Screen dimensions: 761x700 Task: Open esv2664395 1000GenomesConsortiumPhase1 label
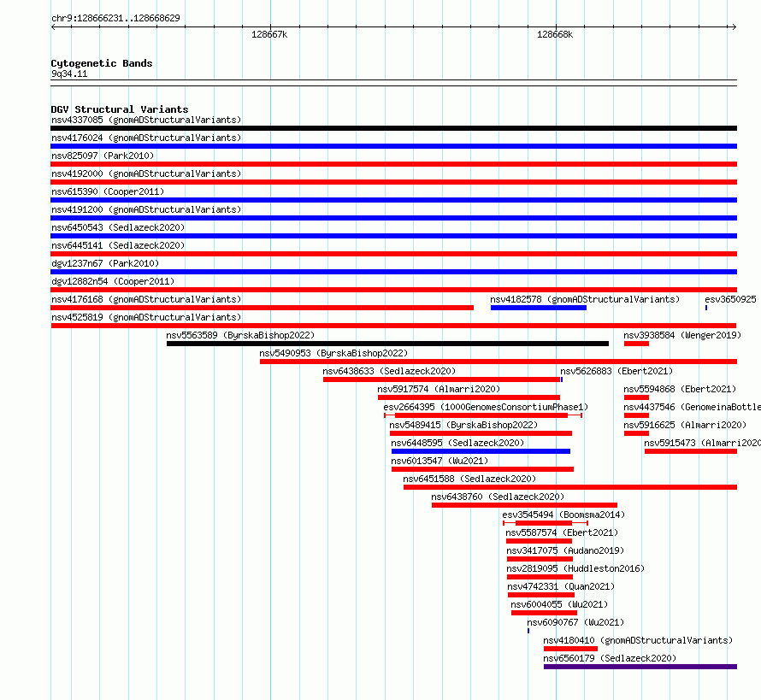click(486, 407)
